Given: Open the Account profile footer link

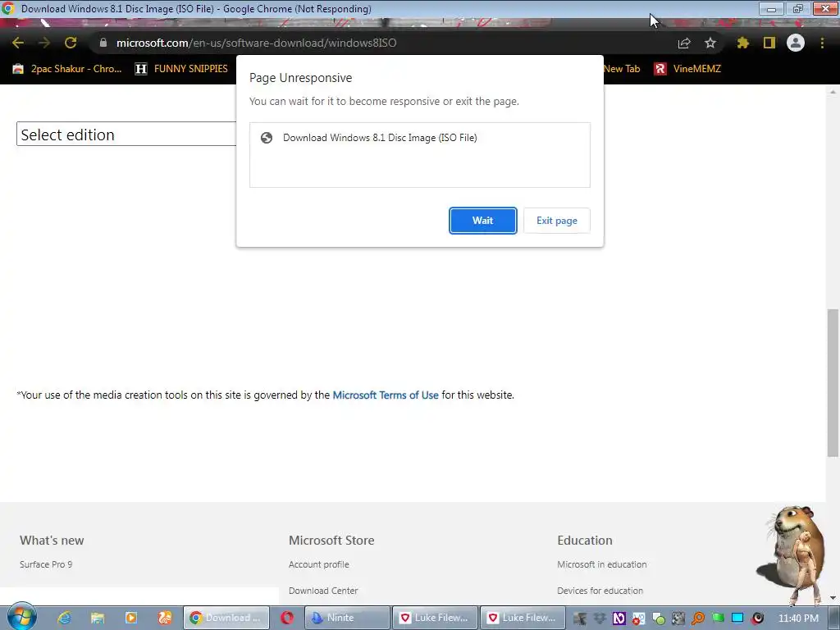Looking at the screenshot, I should click(x=319, y=564).
